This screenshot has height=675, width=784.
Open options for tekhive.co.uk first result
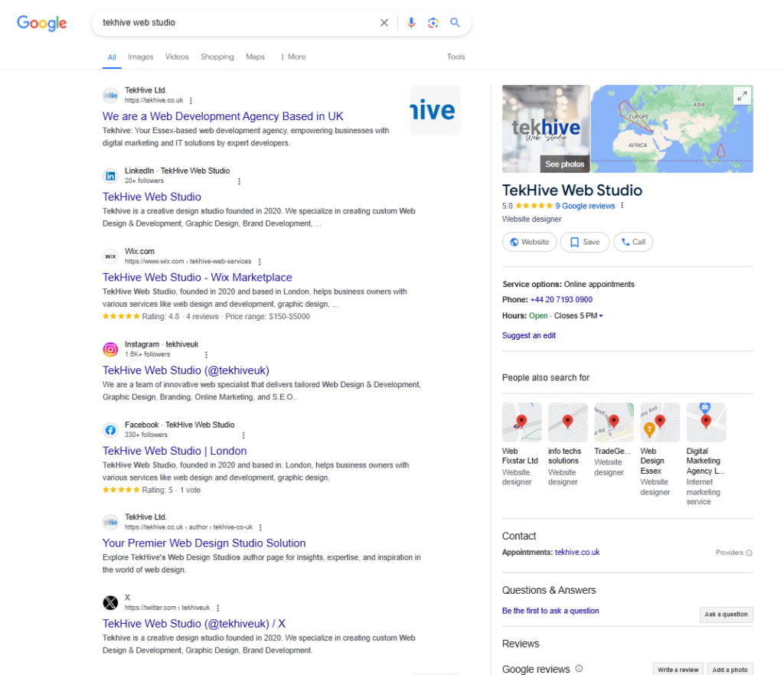coord(191,100)
